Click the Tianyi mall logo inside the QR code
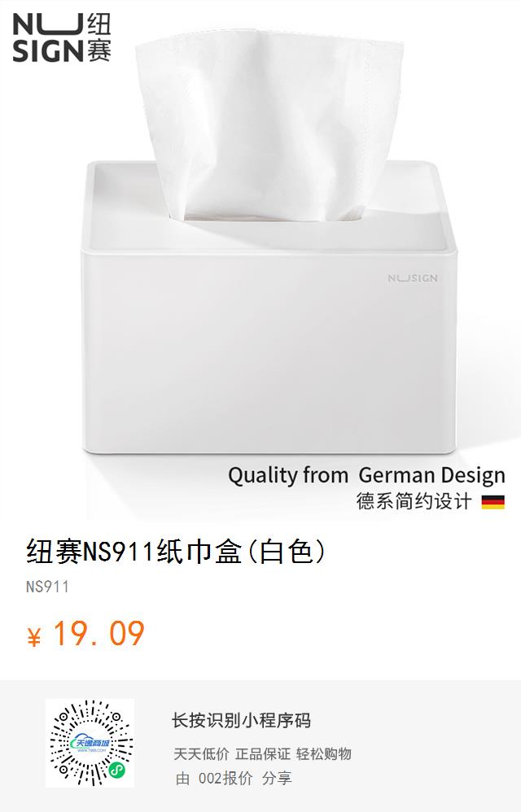 (x=90, y=743)
